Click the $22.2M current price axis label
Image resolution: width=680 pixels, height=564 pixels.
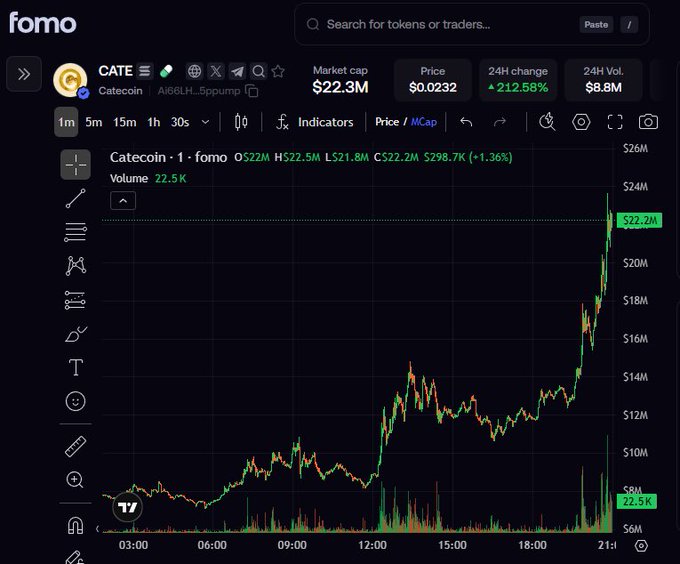pyautogui.click(x=639, y=220)
